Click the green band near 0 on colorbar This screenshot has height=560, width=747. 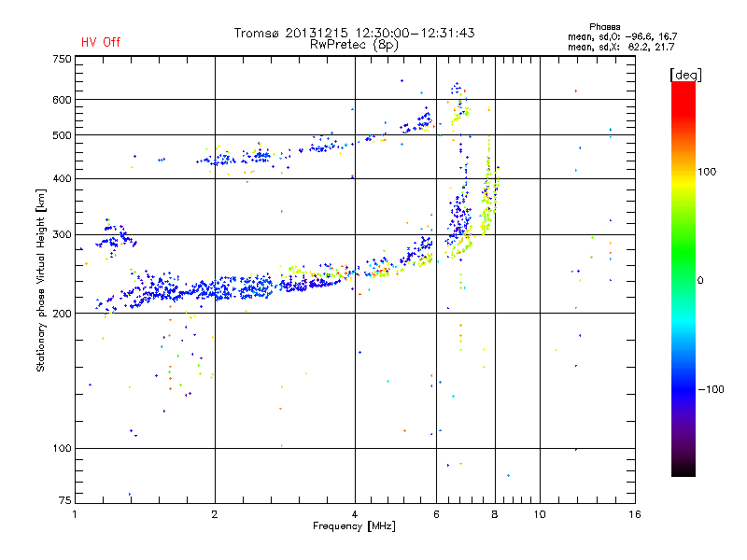coord(684,280)
